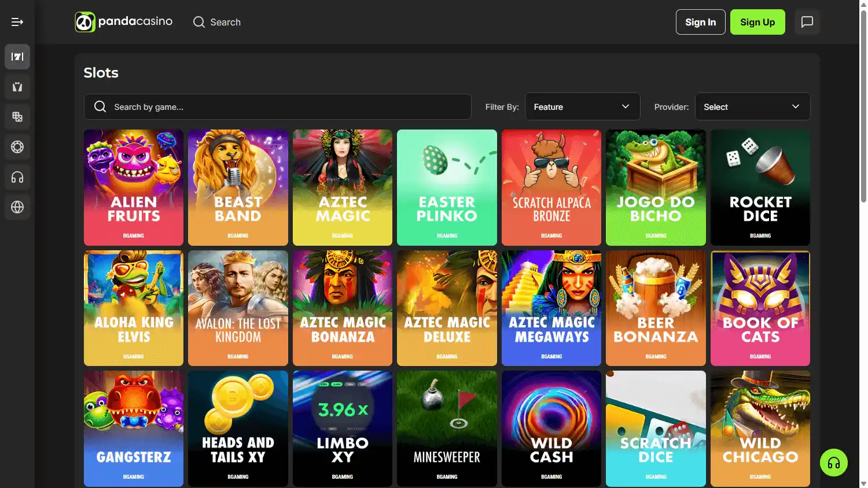Open the green floating support button
868x488 pixels.
point(834,463)
